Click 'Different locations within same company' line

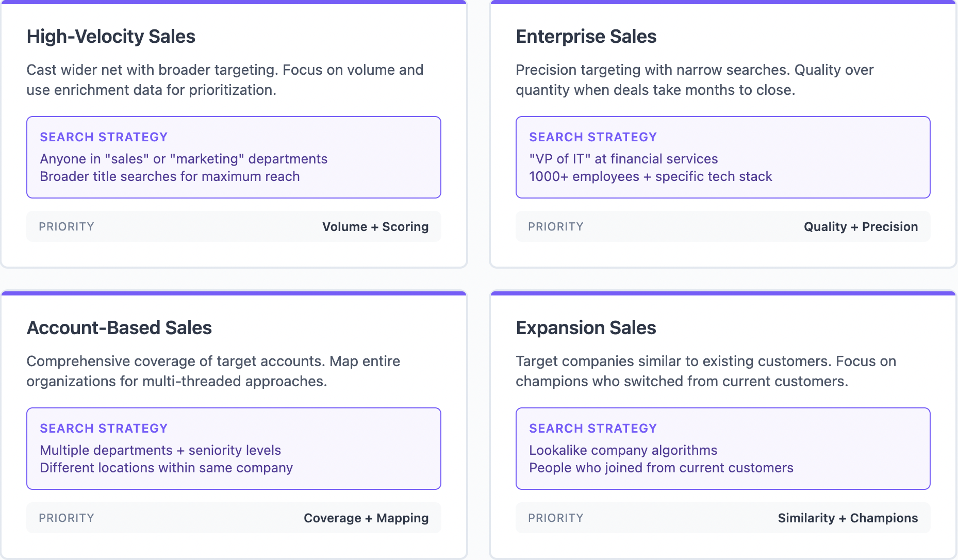[x=166, y=468]
